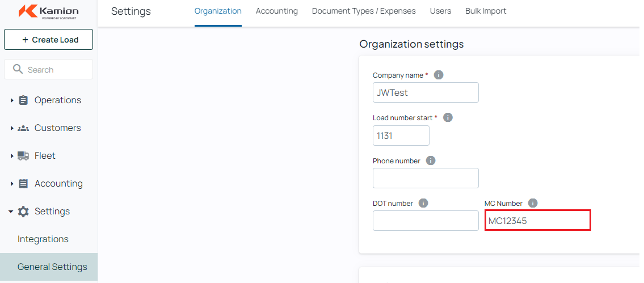Click the Settings gear icon
Screen dimensions: 644x283
[x=23, y=212]
